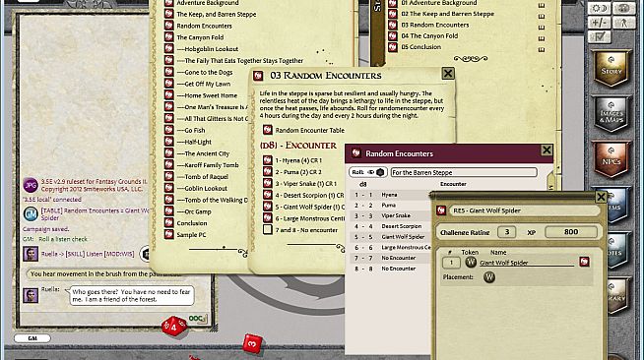This screenshot has height=360, width=644.
Task: Click Random Encounter Table link icon
Action: click(x=268, y=130)
